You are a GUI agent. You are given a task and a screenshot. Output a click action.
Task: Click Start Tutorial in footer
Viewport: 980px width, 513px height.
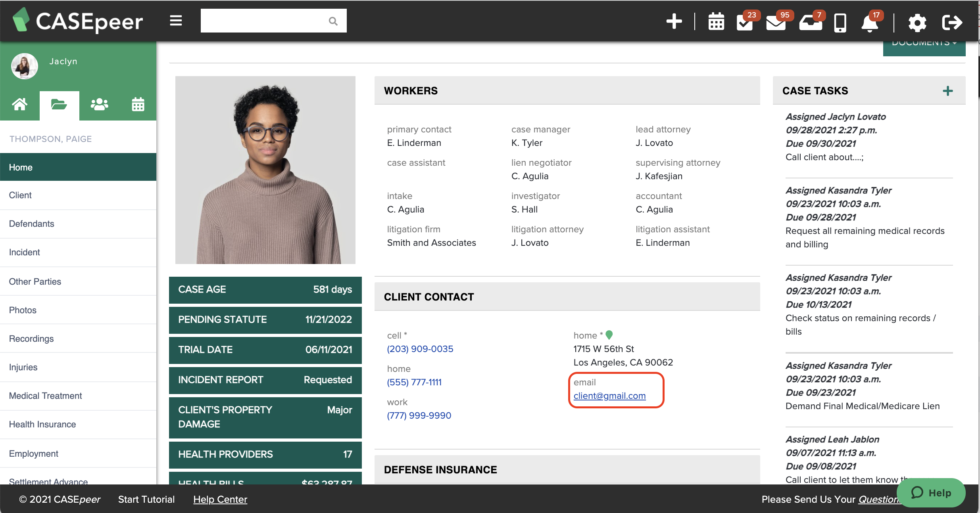(146, 500)
